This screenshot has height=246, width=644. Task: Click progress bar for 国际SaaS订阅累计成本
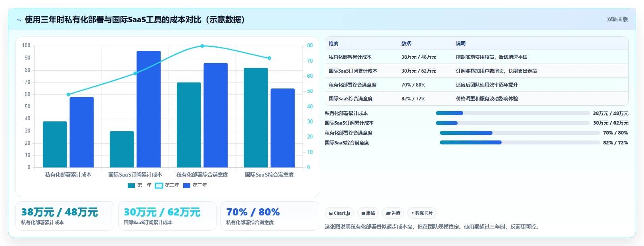(x=513, y=123)
